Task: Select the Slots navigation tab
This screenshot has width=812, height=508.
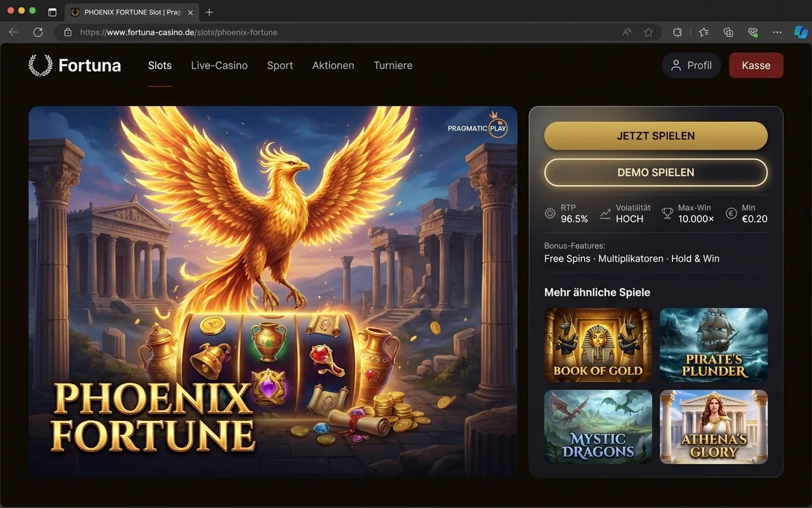Action: pyautogui.click(x=160, y=65)
